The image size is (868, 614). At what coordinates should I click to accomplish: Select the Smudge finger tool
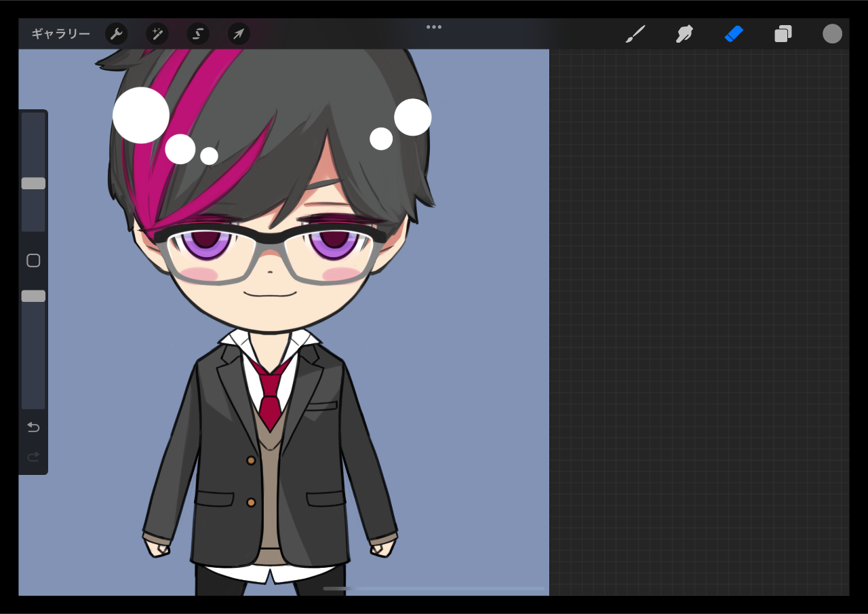[x=684, y=34]
